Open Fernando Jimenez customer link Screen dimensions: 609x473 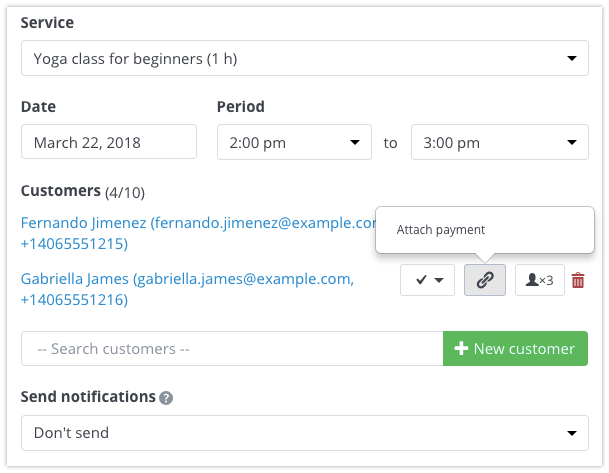198,233
